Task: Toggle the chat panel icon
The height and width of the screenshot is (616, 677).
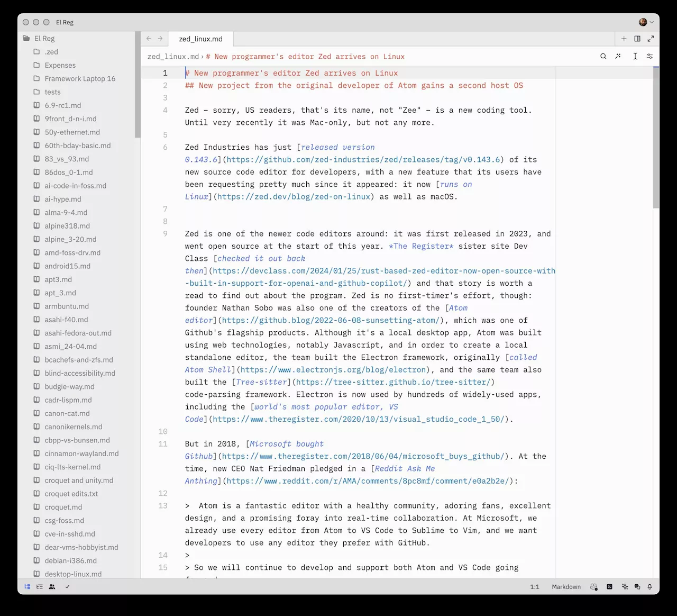Action: (x=637, y=586)
